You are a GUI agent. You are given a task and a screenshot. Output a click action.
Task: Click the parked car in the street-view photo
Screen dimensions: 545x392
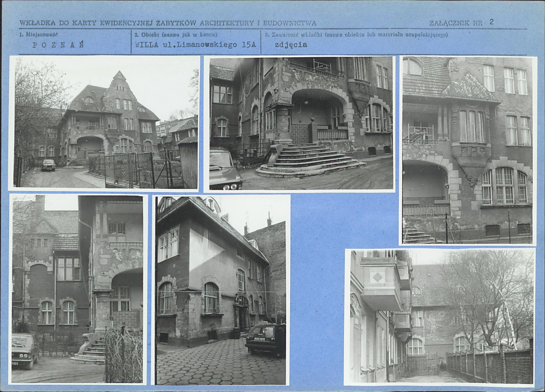[x=49, y=165]
